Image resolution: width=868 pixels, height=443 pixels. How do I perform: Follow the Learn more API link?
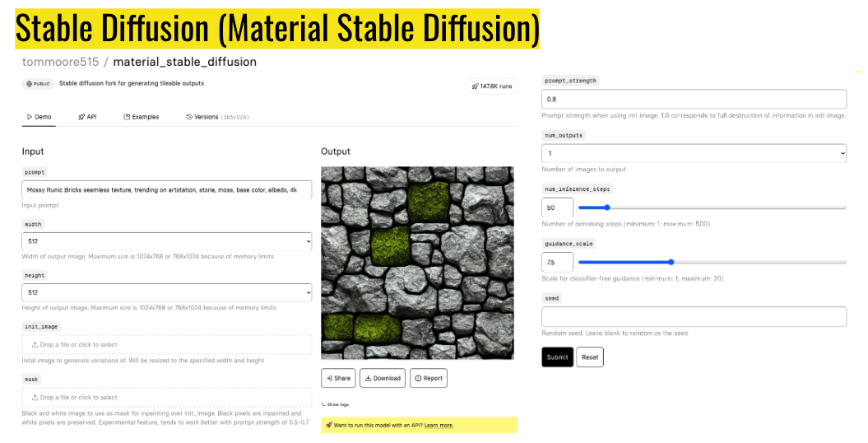[x=439, y=425]
